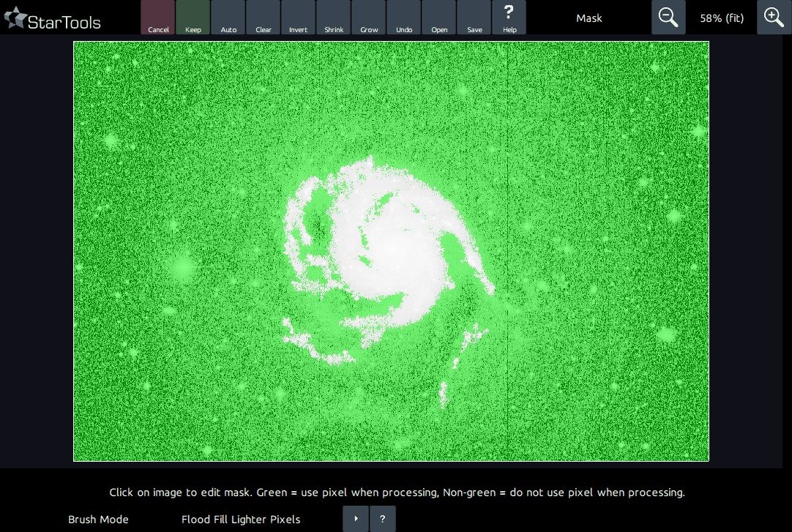Clear the current mask
Screen dimensions: 792x532
pos(264,17)
